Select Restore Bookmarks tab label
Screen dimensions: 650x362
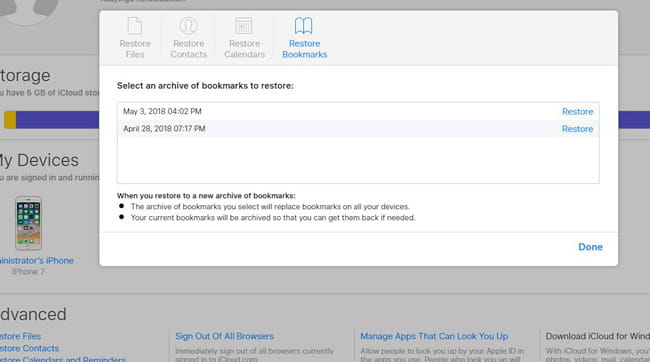click(305, 49)
